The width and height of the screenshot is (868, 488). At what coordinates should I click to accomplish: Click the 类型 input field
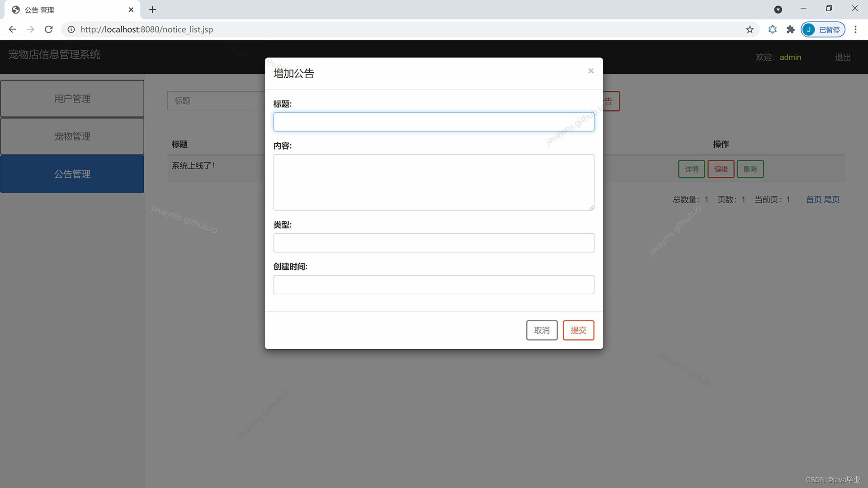(434, 243)
